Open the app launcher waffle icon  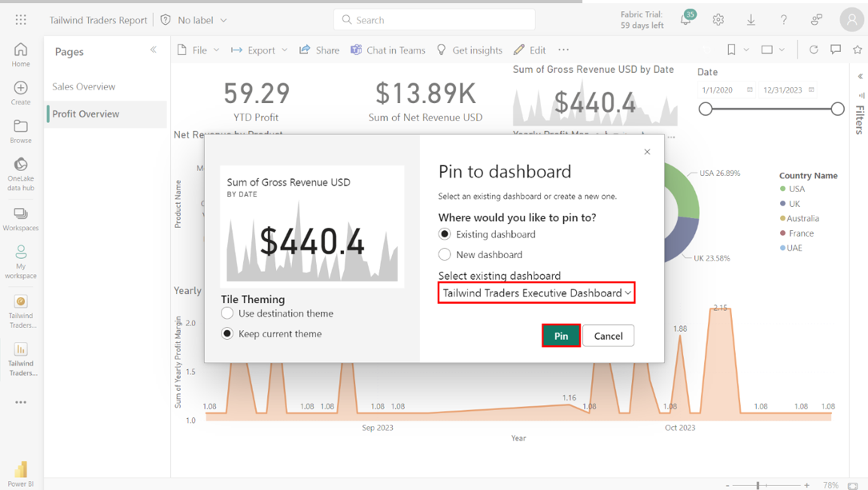coord(21,20)
